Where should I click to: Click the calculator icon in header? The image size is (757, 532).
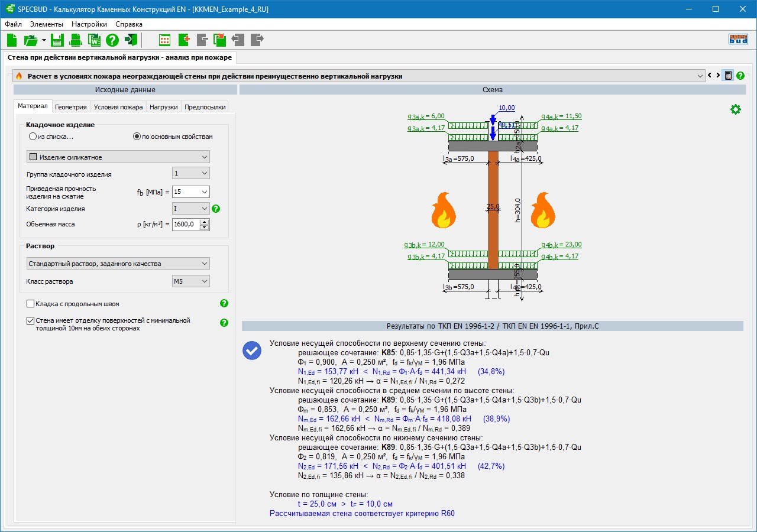[728, 76]
